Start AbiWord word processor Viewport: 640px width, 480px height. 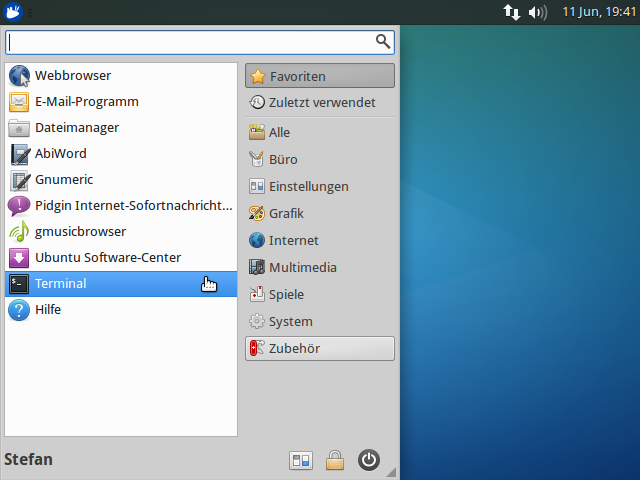click(x=60, y=154)
